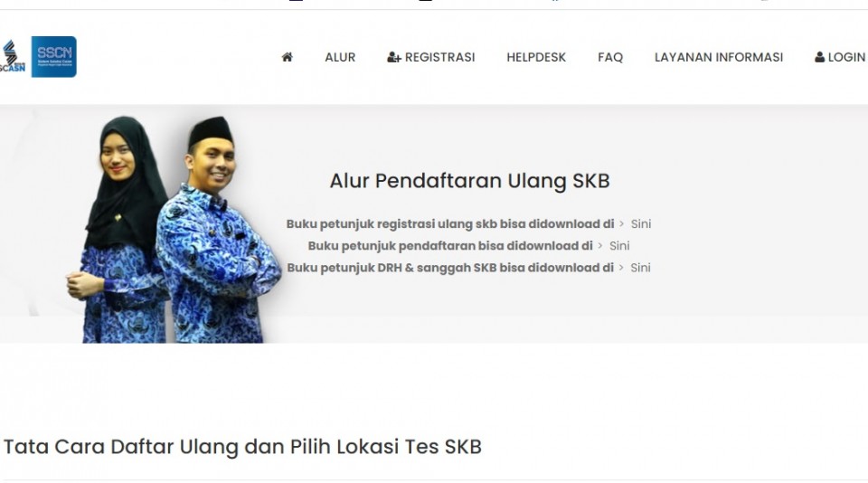Click the banner photo of two civil servants
This screenshot has width=868, height=483.
click(x=173, y=230)
